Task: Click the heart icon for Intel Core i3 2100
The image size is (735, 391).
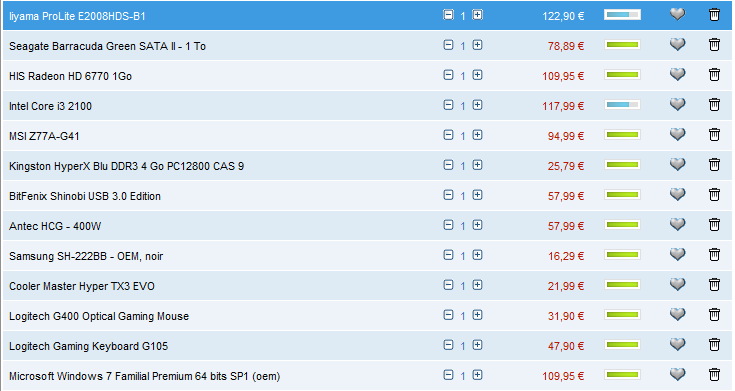Action: tap(677, 105)
